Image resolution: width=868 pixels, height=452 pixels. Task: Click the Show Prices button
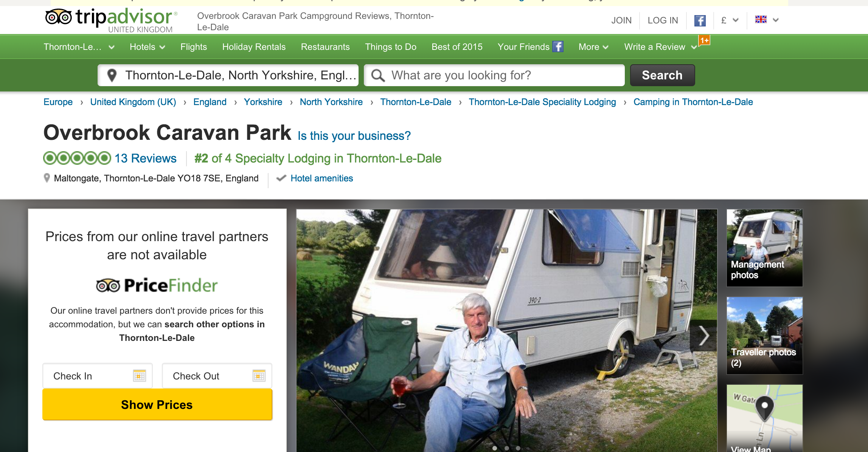coord(157,405)
